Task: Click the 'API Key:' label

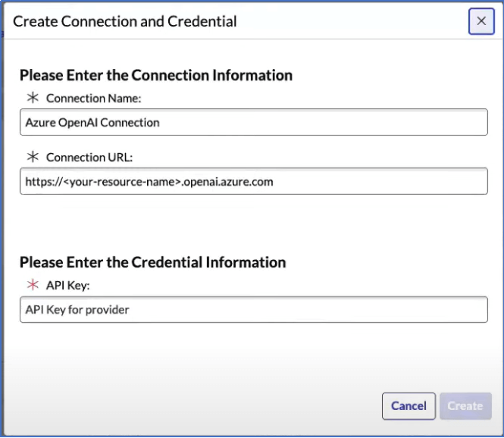Action: point(67,286)
